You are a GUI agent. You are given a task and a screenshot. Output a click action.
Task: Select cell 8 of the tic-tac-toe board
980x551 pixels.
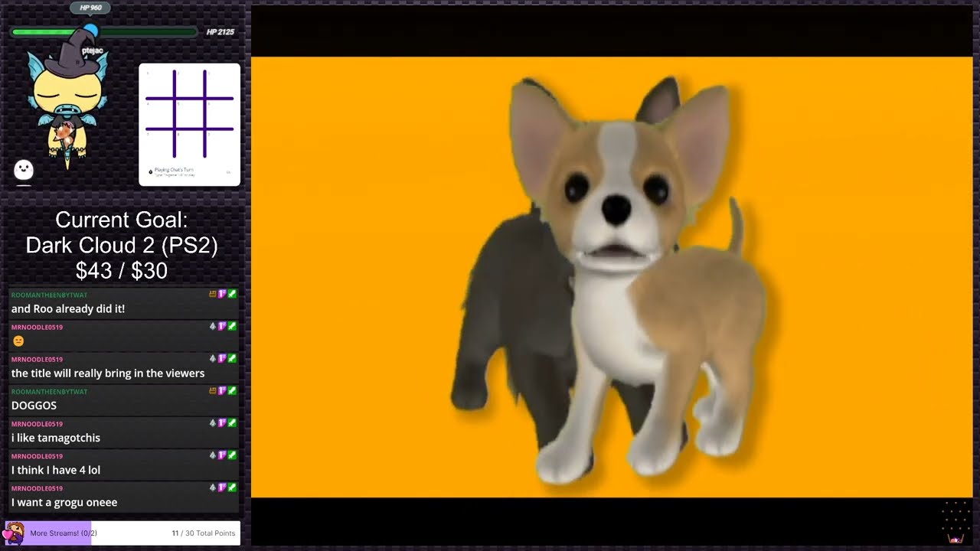tap(190, 144)
